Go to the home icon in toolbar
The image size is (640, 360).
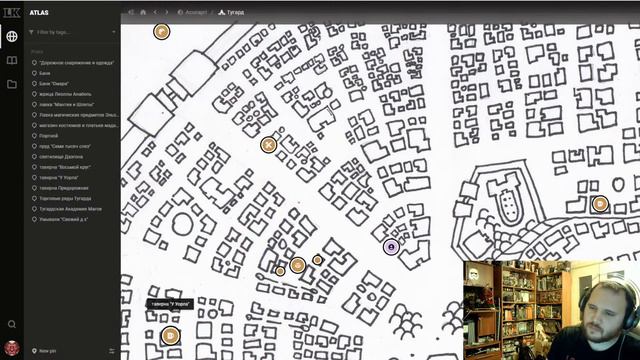(x=143, y=12)
